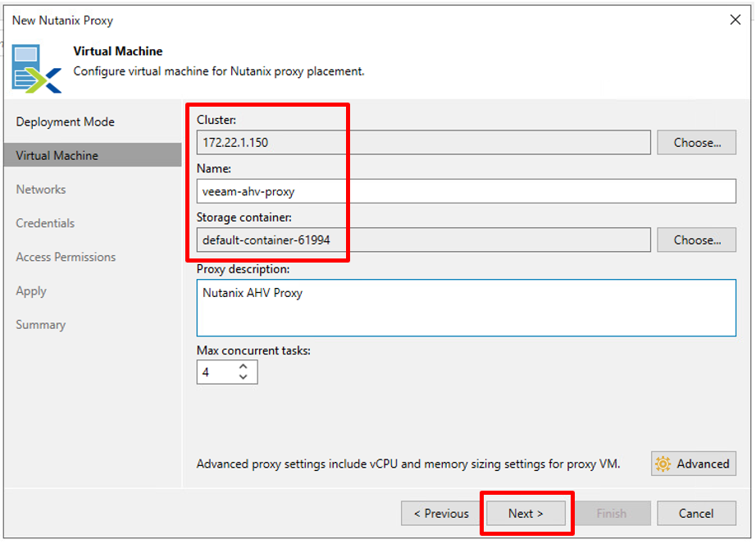Click the 'New Nutanix Proxy' window title

(x=62, y=21)
